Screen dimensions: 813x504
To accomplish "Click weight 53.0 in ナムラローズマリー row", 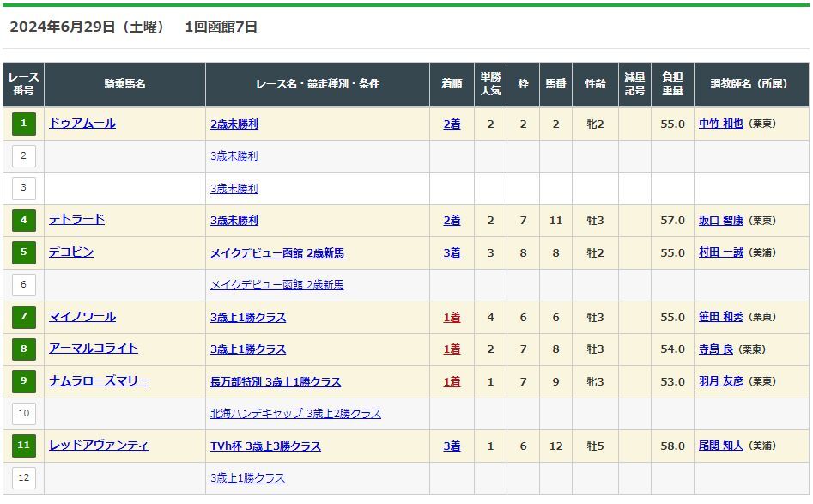I will click(x=672, y=381).
